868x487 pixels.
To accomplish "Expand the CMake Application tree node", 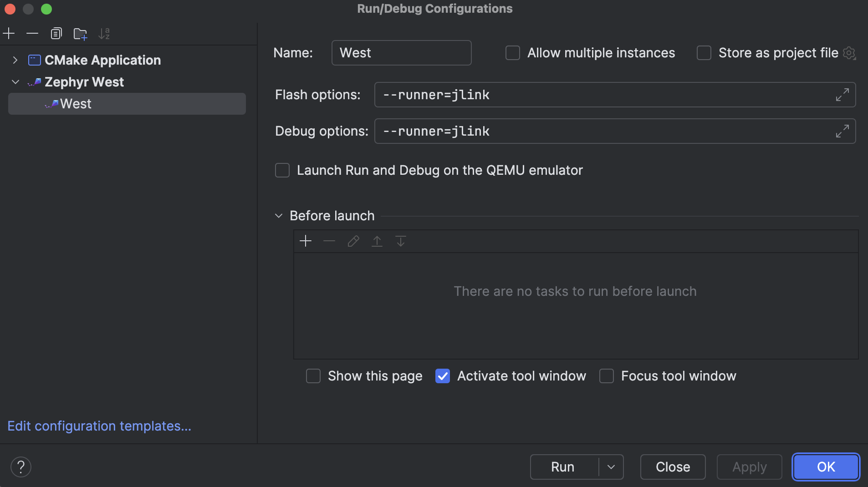I will [15, 60].
